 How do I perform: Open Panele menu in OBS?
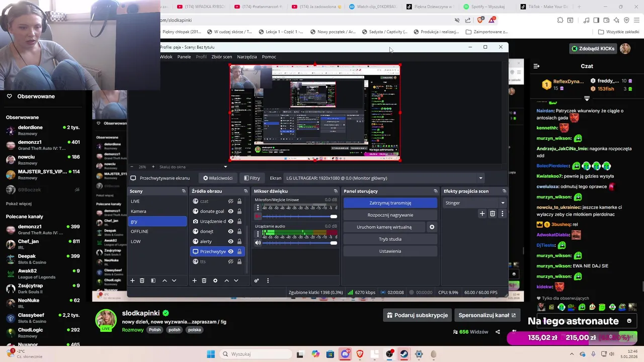click(184, 57)
